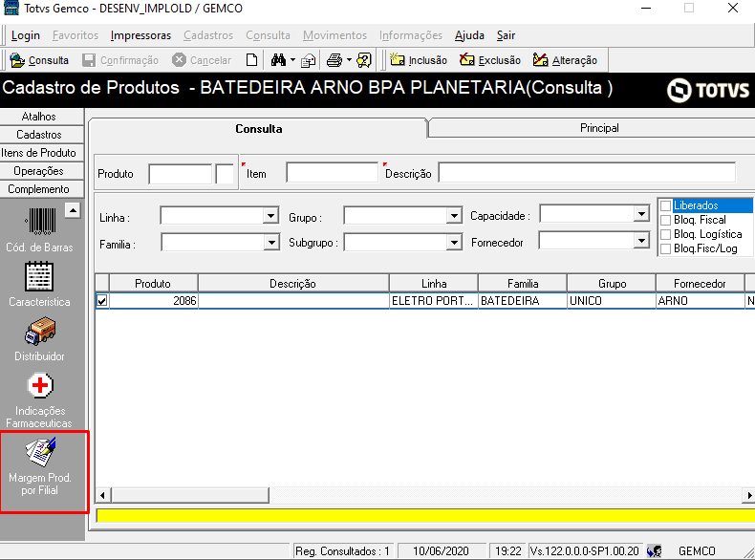Select the ELETRO PORT... cell

[433, 301]
